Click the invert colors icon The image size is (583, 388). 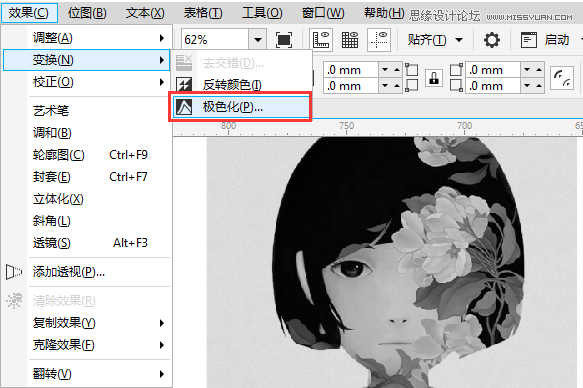[184, 85]
